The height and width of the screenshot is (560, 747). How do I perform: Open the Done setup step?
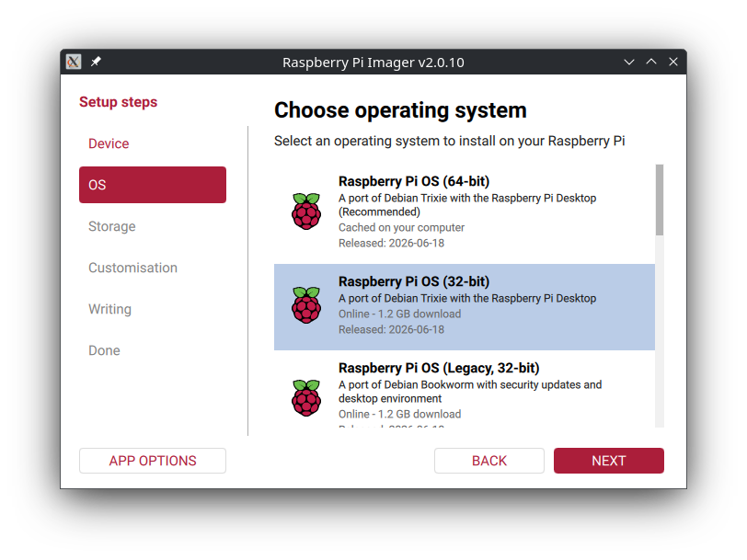(153, 350)
